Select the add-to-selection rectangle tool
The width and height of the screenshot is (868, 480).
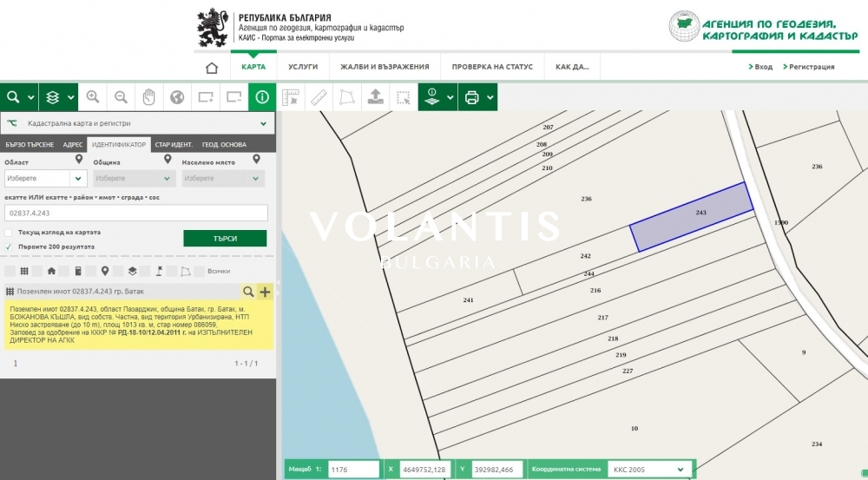206,97
